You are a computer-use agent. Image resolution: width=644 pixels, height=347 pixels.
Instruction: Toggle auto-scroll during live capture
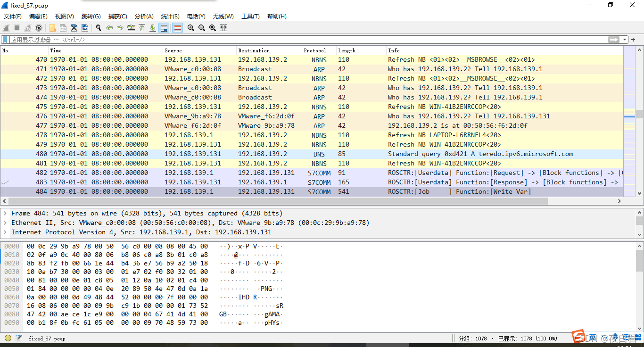click(164, 28)
